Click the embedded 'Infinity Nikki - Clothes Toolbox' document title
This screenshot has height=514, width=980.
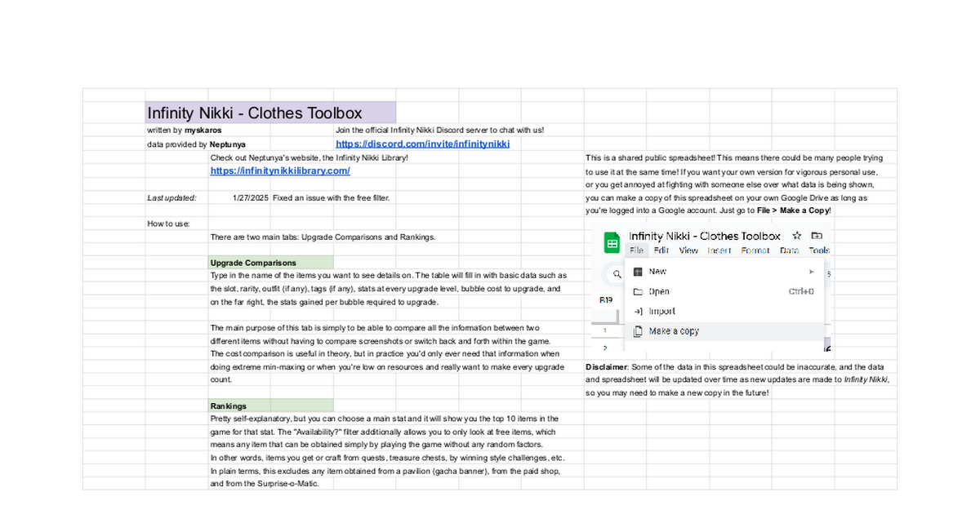click(x=705, y=236)
